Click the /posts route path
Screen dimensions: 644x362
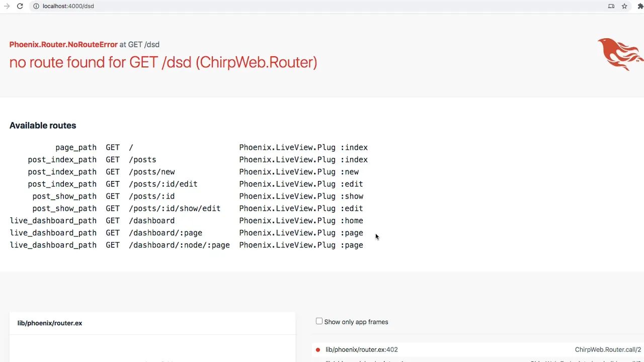click(x=142, y=159)
